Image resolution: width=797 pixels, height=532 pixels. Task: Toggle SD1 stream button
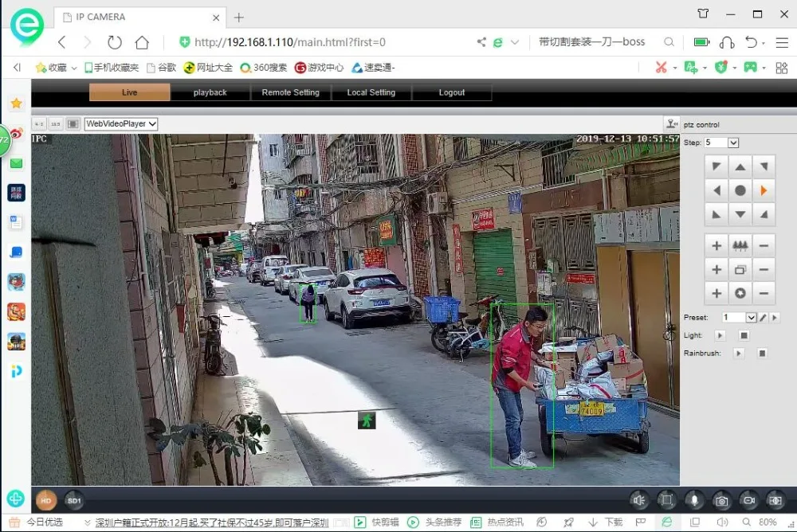tap(74, 500)
